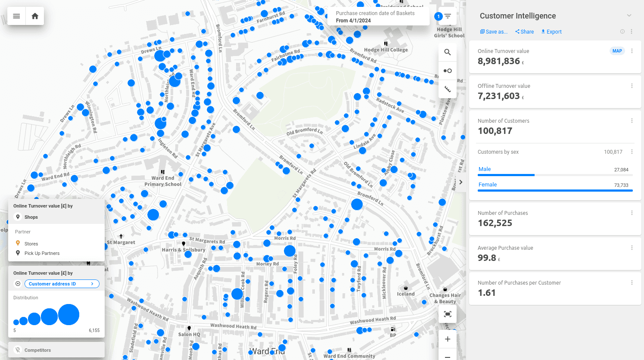Open the Customer address ID selector
644x360 pixels.
(62, 283)
